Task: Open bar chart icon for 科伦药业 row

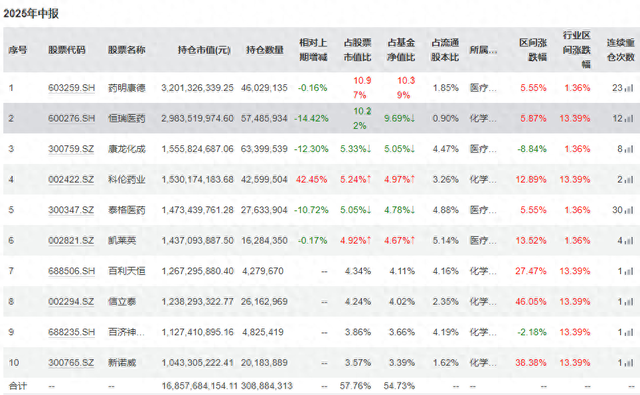Action: coord(629,180)
